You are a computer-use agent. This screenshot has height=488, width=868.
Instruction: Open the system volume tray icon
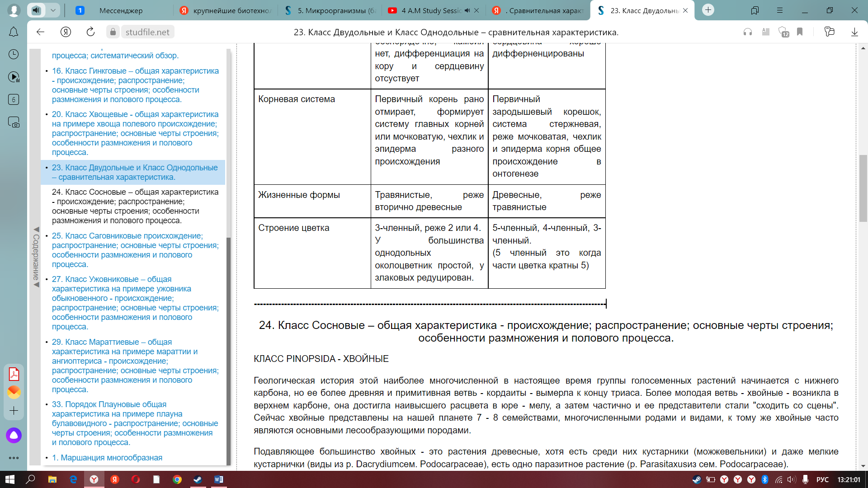792,479
